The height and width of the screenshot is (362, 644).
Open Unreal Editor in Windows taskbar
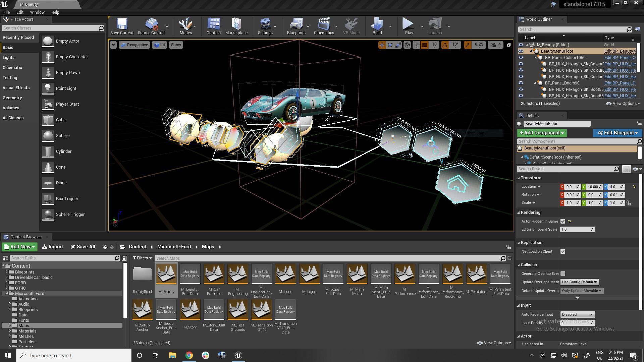pyautogui.click(x=238, y=355)
